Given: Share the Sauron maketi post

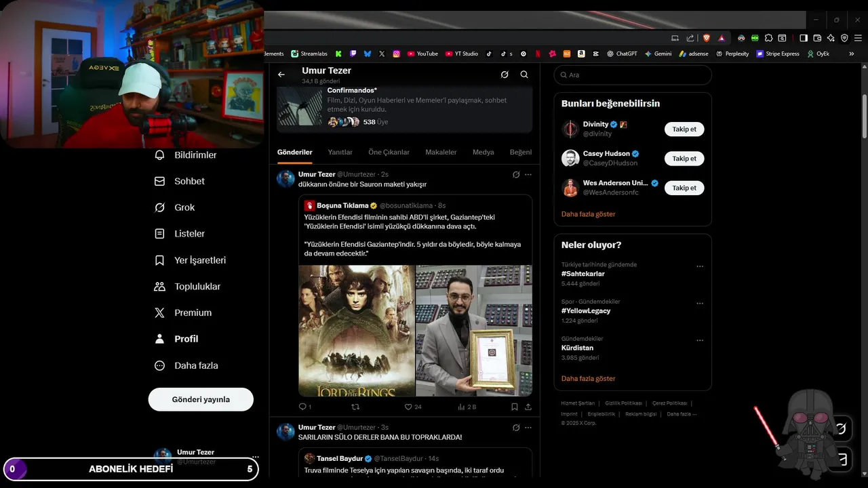Looking at the screenshot, I should click(x=528, y=407).
